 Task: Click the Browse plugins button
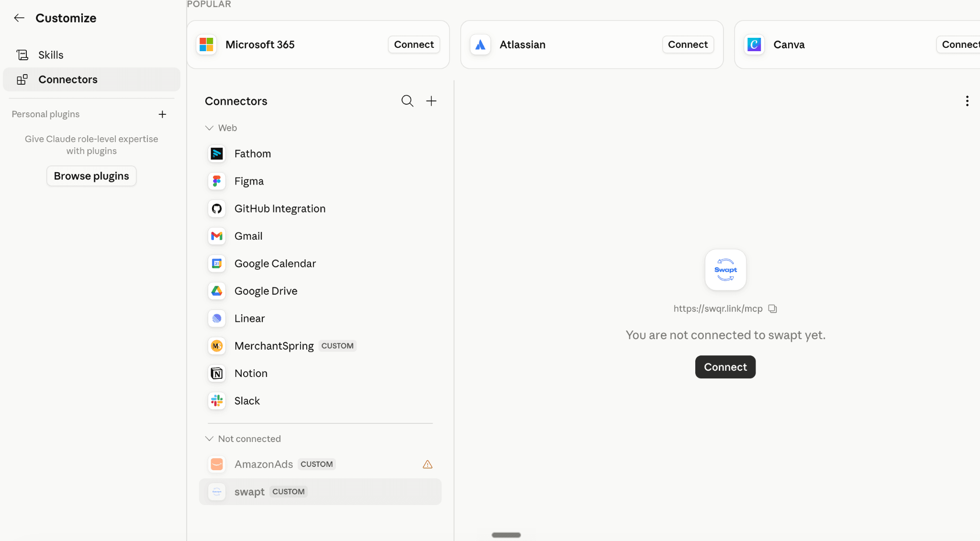[91, 176]
